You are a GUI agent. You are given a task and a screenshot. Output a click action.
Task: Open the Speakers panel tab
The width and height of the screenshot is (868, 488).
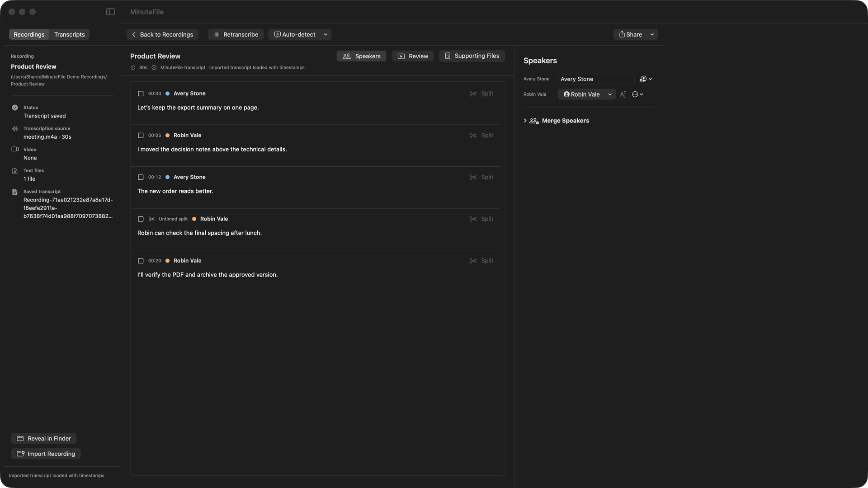click(x=361, y=56)
